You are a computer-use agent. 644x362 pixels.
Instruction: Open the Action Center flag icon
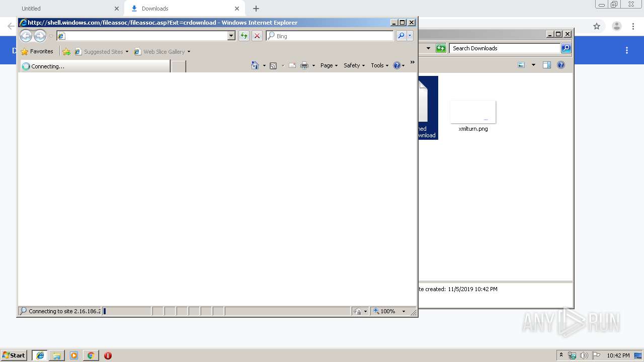pyautogui.click(x=596, y=355)
